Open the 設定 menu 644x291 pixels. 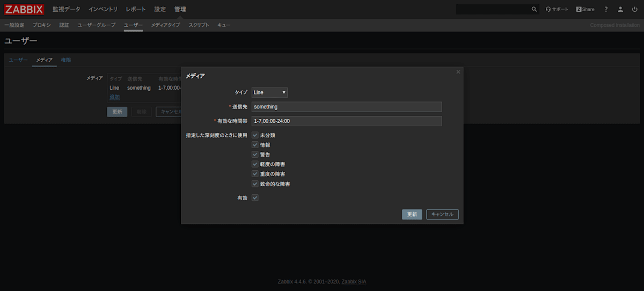160,9
